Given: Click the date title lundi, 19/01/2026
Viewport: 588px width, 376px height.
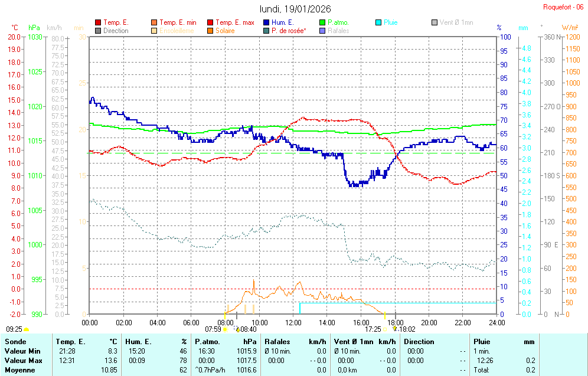Looking at the screenshot, I should pos(295,9).
